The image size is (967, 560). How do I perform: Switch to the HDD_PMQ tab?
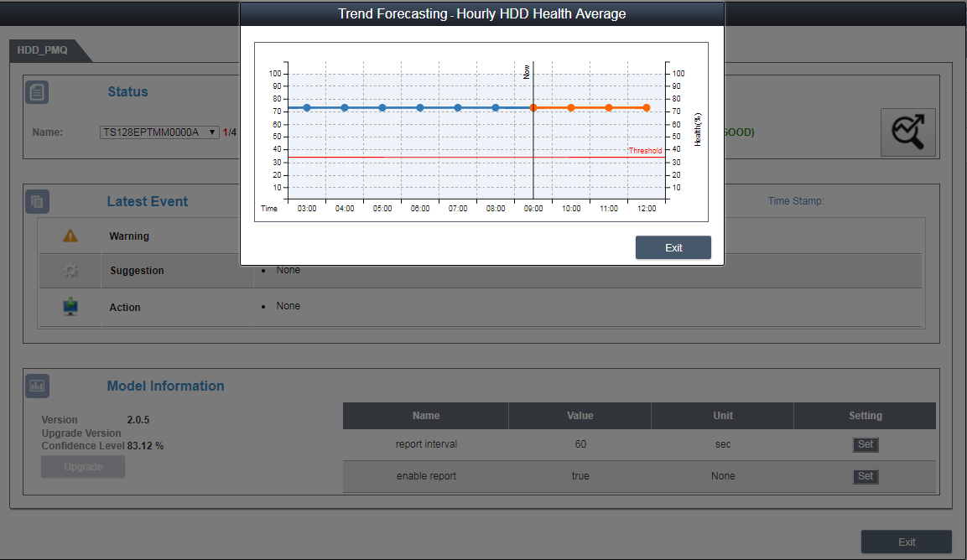pos(44,50)
